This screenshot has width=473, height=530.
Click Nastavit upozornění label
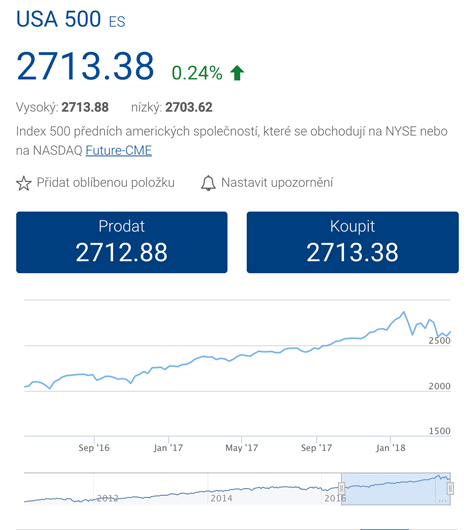pos(277,183)
